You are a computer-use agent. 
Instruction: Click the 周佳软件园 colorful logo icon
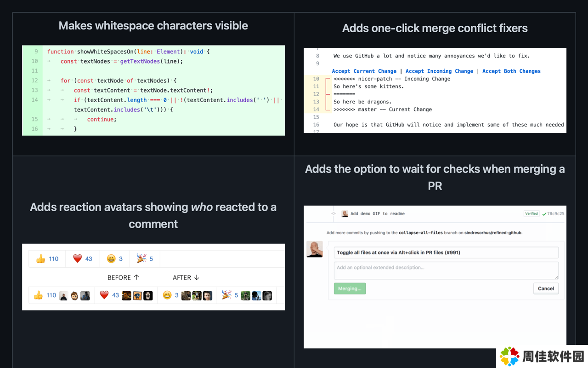[509, 356]
